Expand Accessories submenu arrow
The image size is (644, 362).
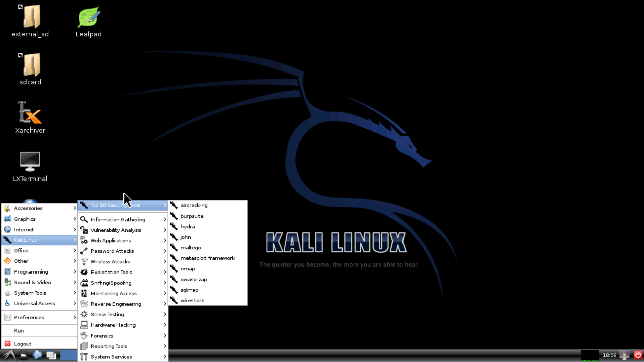74,208
